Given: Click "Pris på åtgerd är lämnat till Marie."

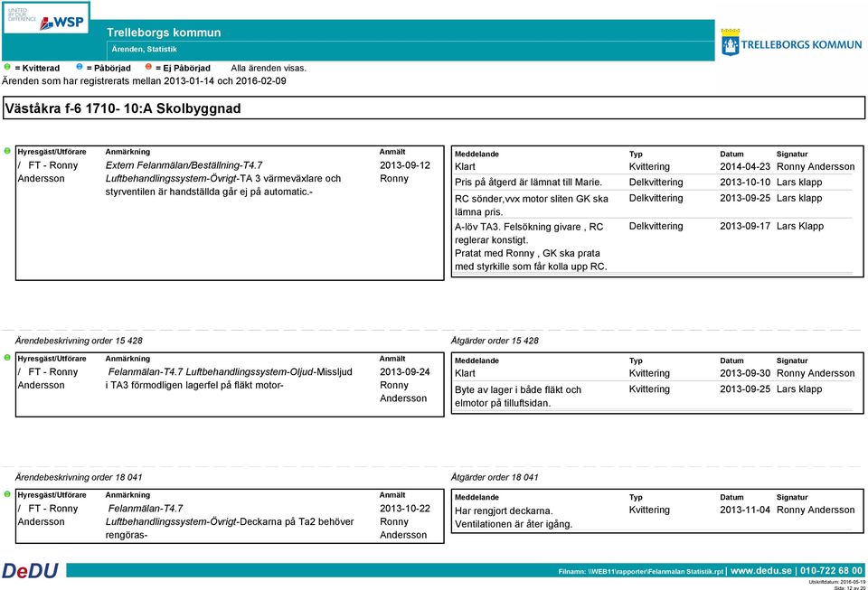Looking at the screenshot, I should (528, 183).
